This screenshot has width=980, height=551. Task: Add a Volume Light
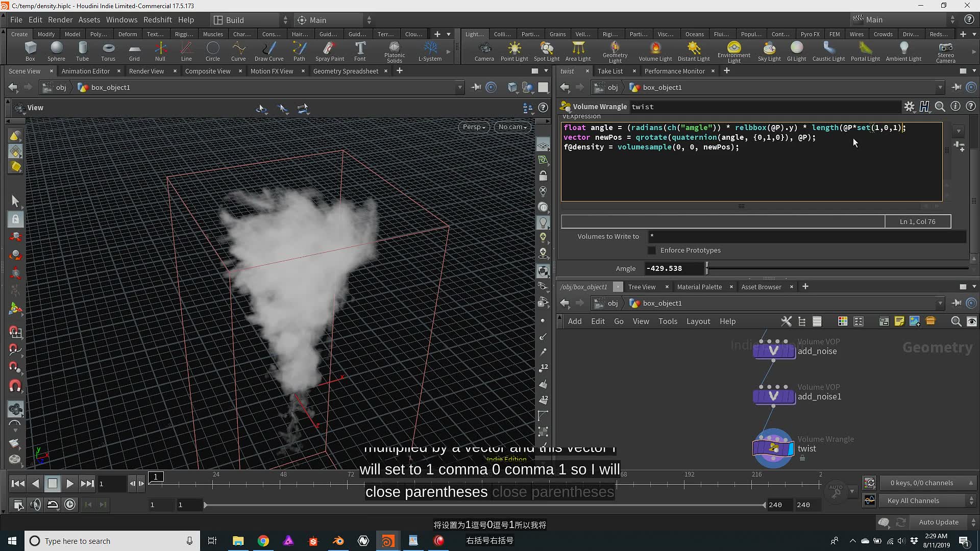655,52
